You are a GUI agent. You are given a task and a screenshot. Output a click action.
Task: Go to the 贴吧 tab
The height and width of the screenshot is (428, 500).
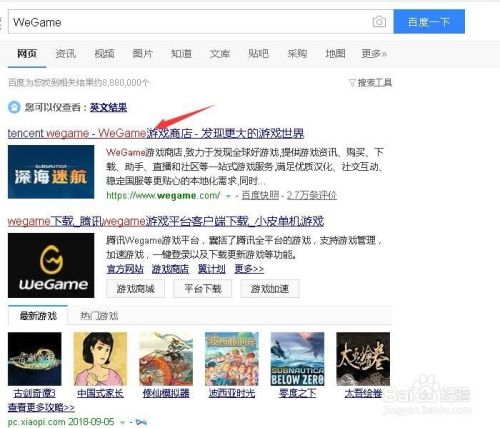tap(258, 54)
